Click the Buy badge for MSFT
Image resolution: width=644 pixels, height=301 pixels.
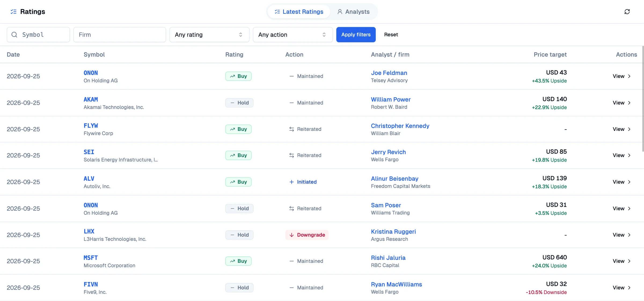point(238,261)
